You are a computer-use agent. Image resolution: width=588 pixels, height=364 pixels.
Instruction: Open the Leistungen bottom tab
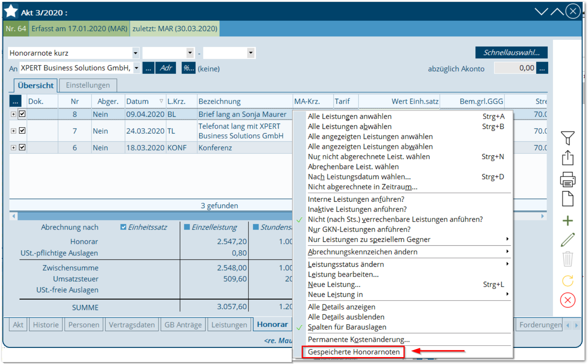tap(229, 325)
